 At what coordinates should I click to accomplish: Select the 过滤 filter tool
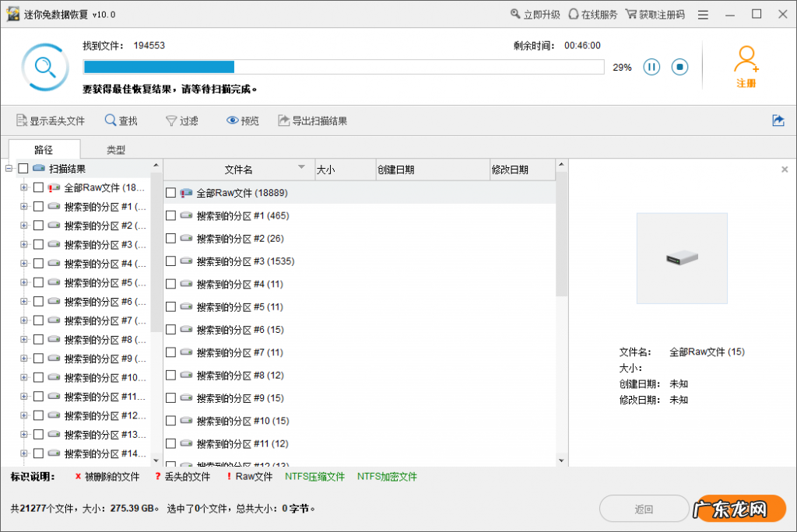tap(182, 121)
